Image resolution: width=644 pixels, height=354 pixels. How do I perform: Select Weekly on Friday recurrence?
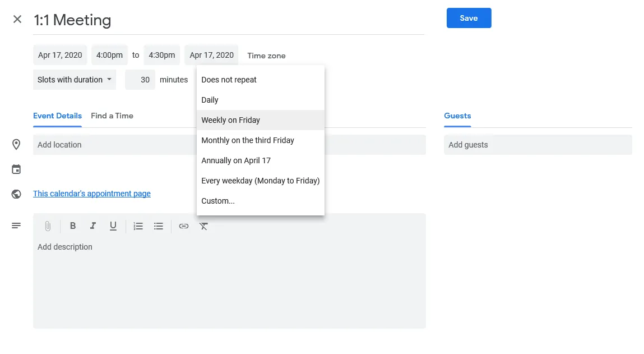point(230,119)
